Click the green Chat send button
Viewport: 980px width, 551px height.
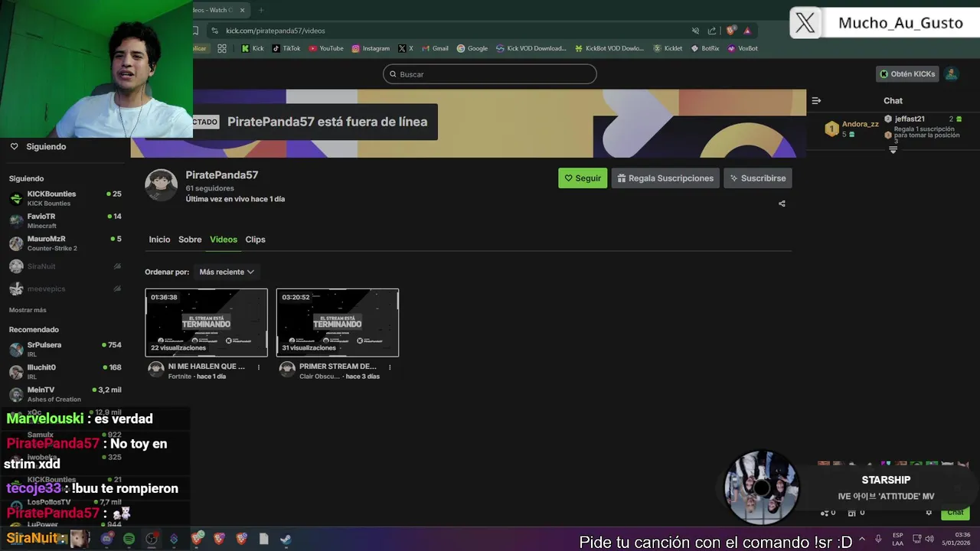(955, 513)
